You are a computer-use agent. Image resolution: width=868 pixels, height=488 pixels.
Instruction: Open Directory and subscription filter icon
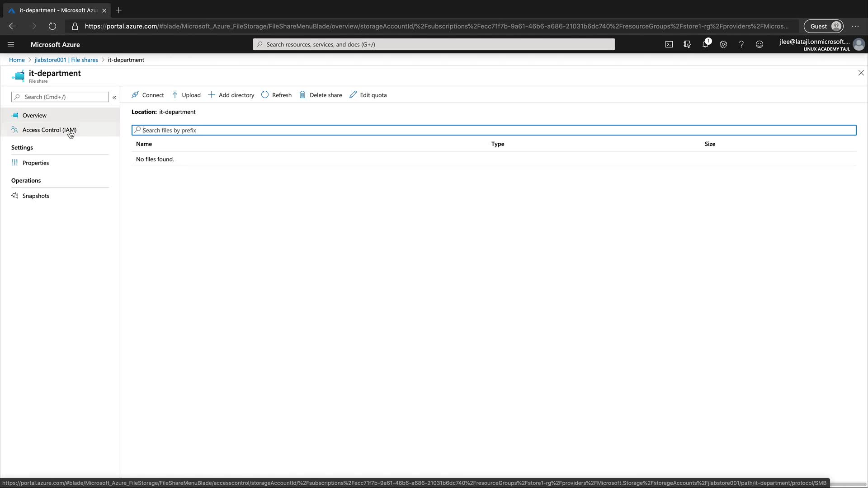tap(687, 44)
